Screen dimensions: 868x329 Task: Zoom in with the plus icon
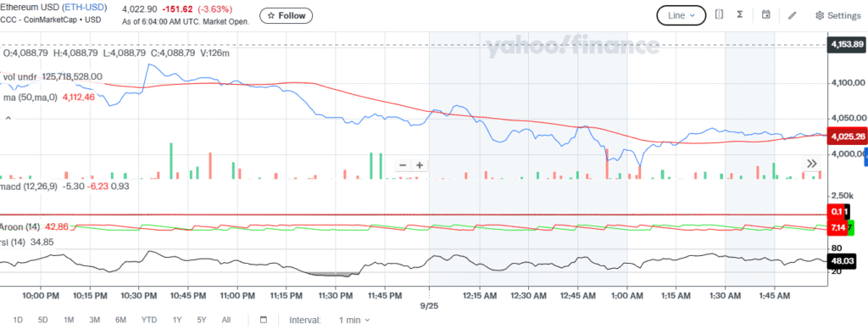(420, 165)
